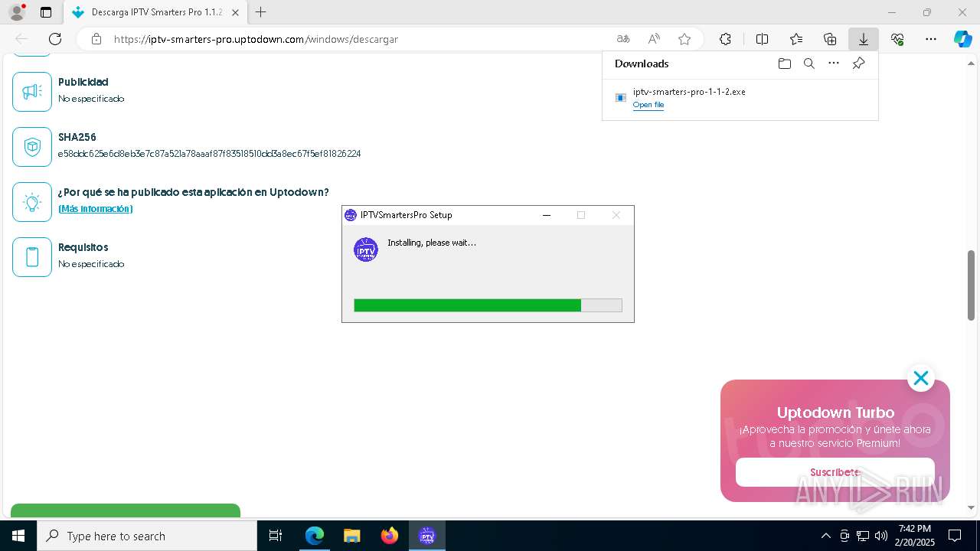This screenshot has height=551, width=980.
Task: Click the ¿Por qué se ha publicado heading
Action: click(194, 192)
